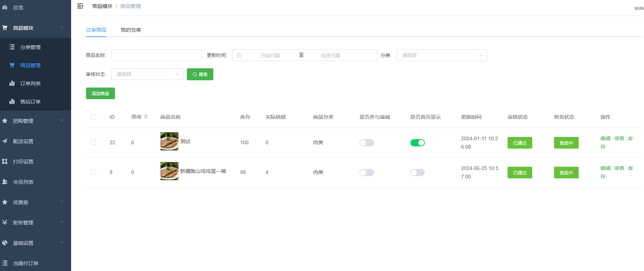644x271 pixels.
Task: Click the bar chart icon for 订单列表
Action: (x=12, y=83)
